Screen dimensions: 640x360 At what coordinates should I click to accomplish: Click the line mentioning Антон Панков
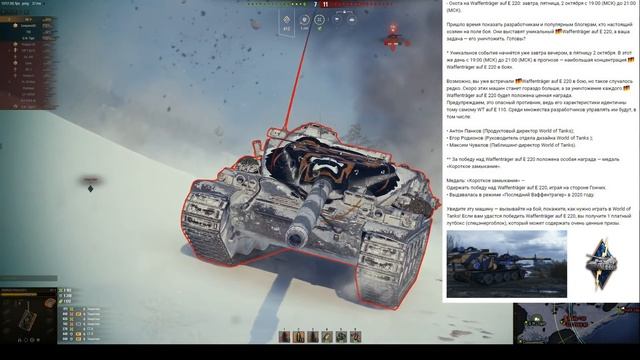511,131
